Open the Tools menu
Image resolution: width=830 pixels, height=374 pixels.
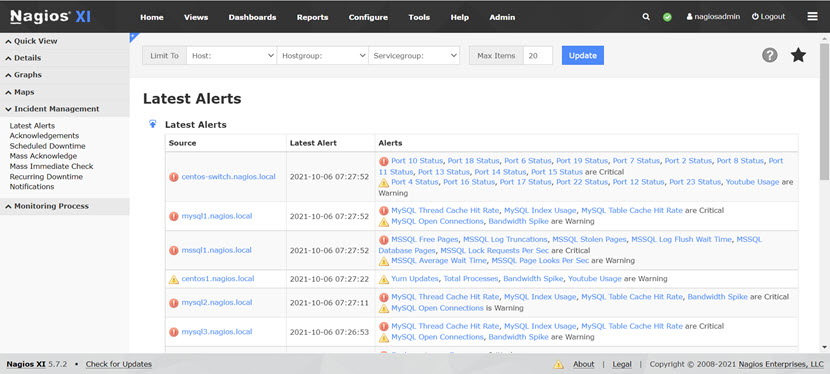(419, 17)
